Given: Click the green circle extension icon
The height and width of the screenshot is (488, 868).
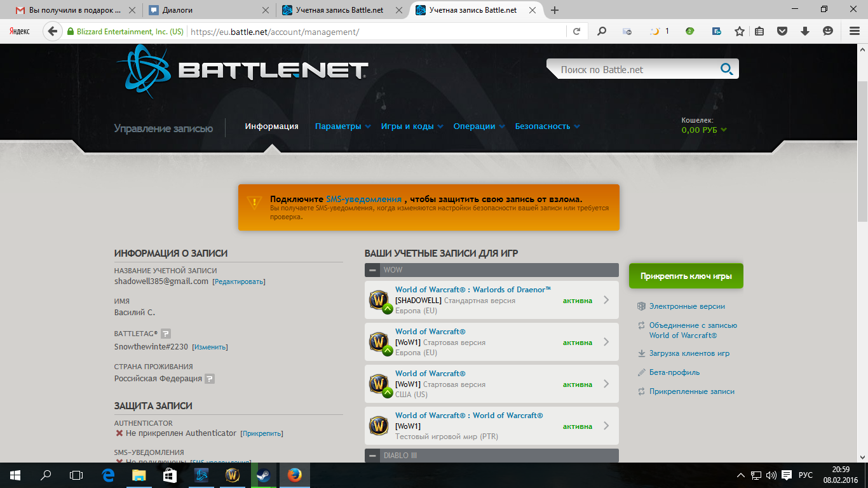Looking at the screenshot, I should pyautogui.click(x=689, y=31).
